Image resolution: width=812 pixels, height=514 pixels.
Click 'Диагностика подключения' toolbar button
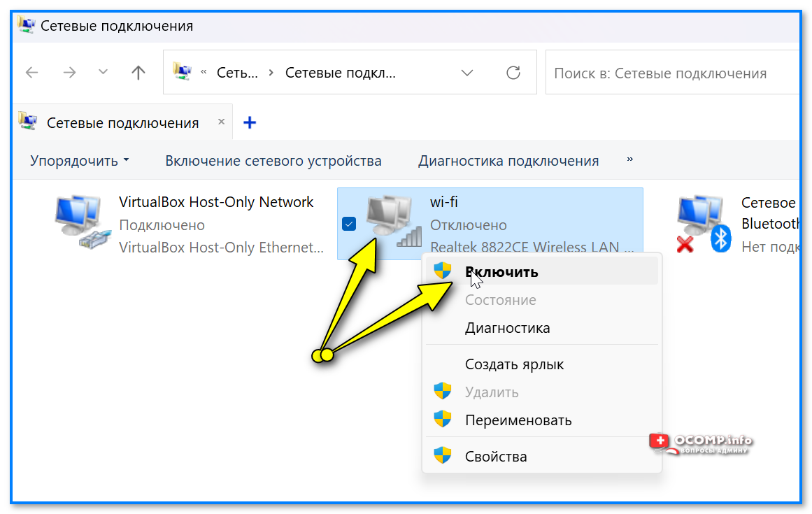click(508, 161)
